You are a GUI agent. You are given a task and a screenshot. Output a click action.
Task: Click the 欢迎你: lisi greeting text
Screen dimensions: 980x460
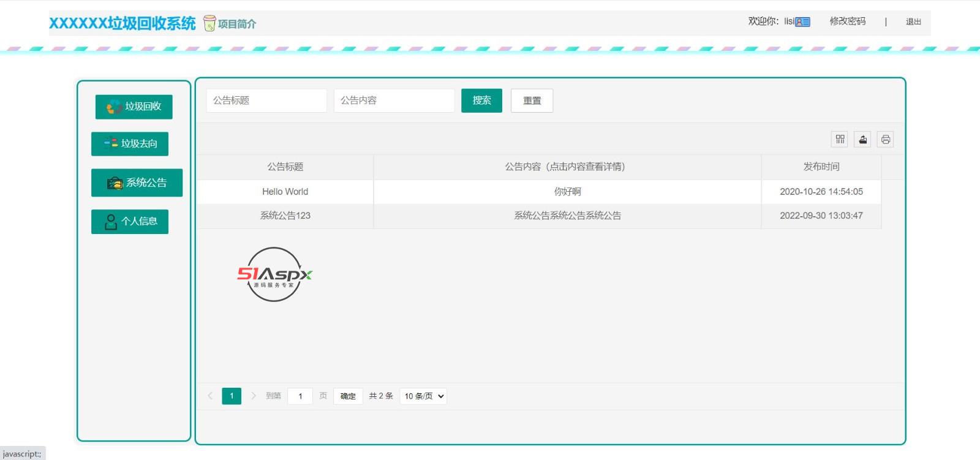click(x=771, y=21)
